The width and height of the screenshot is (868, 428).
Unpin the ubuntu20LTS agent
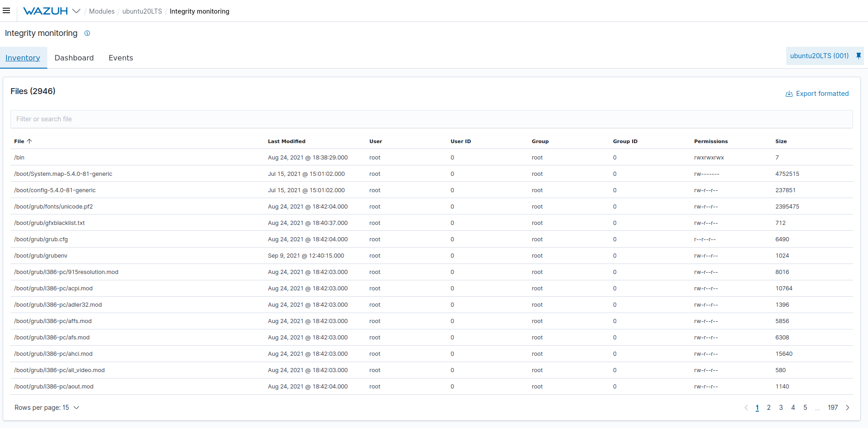pyautogui.click(x=858, y=55)
